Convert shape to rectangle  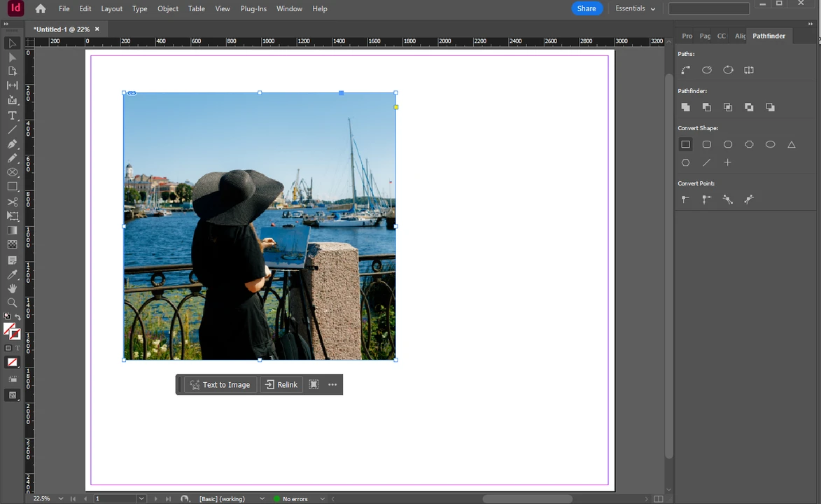(x=685, y=145)
